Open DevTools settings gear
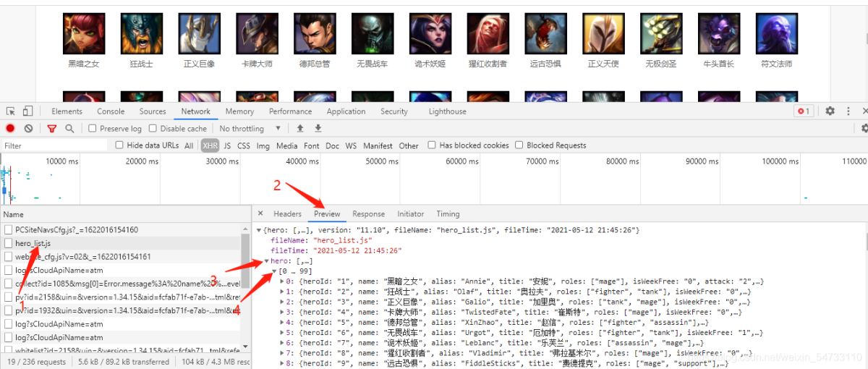 point(830,111)
